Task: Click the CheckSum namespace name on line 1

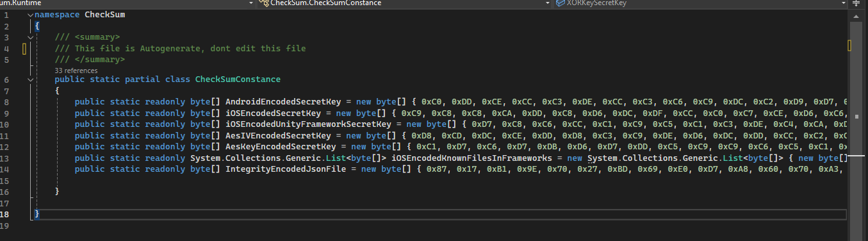Action: pos(105,15)
